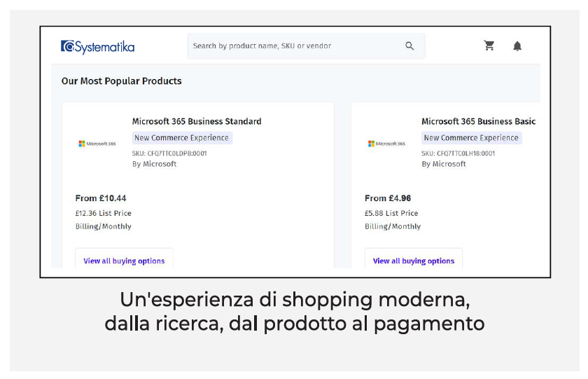Open the shopping cart
The width and height of the screenshot is (588, 379).
pyautogui.click(x=489, y=46)
